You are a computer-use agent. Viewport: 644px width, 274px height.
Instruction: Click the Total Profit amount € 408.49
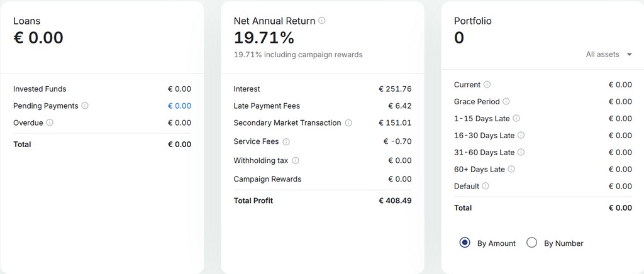395,200
